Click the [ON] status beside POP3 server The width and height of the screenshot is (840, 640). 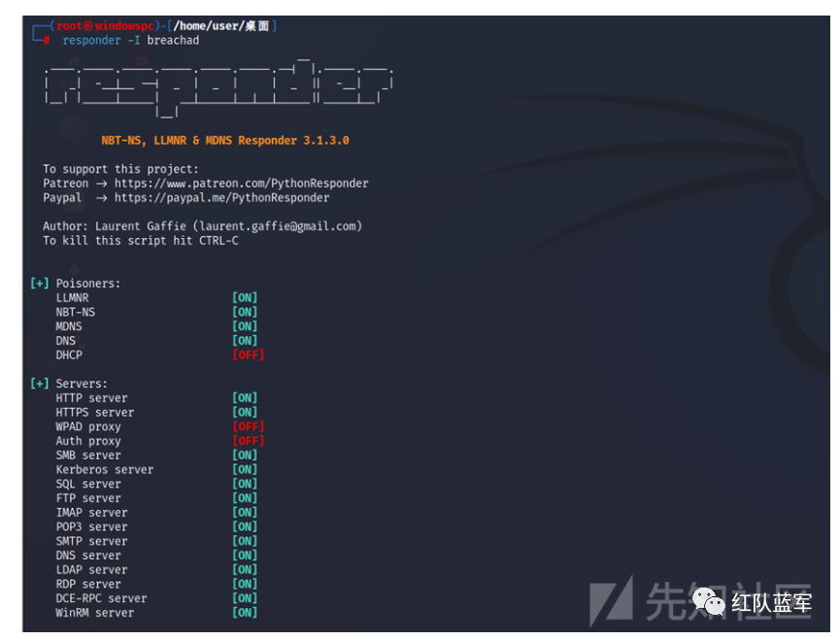tap(245, 527)
